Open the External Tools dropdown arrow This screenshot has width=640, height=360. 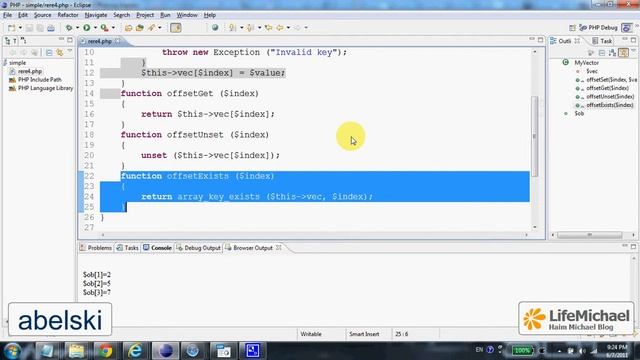(x=113, y=28)
